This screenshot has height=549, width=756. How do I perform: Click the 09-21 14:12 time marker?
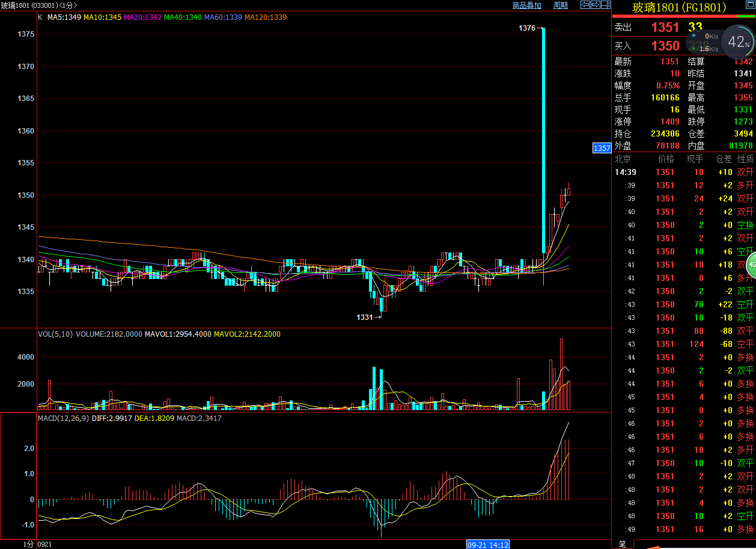pyautogui.click(x=488, y=544)
